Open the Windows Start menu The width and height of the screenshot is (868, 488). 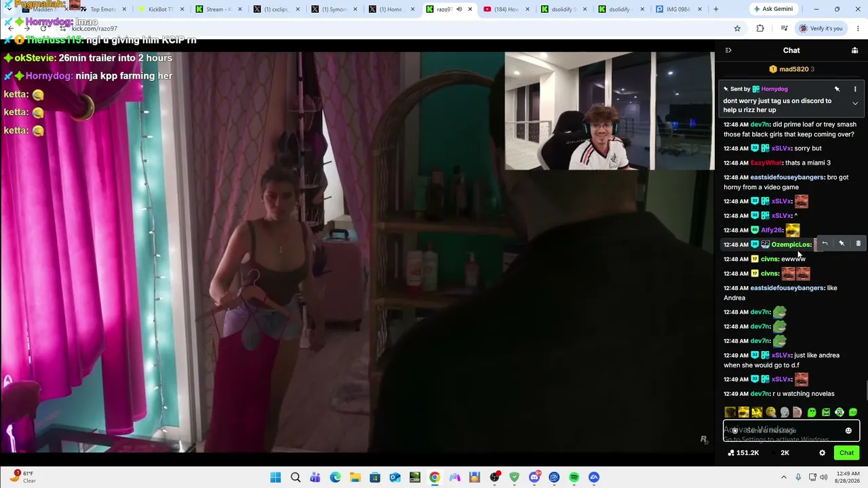pyautogui.click(x=275, y=477)
